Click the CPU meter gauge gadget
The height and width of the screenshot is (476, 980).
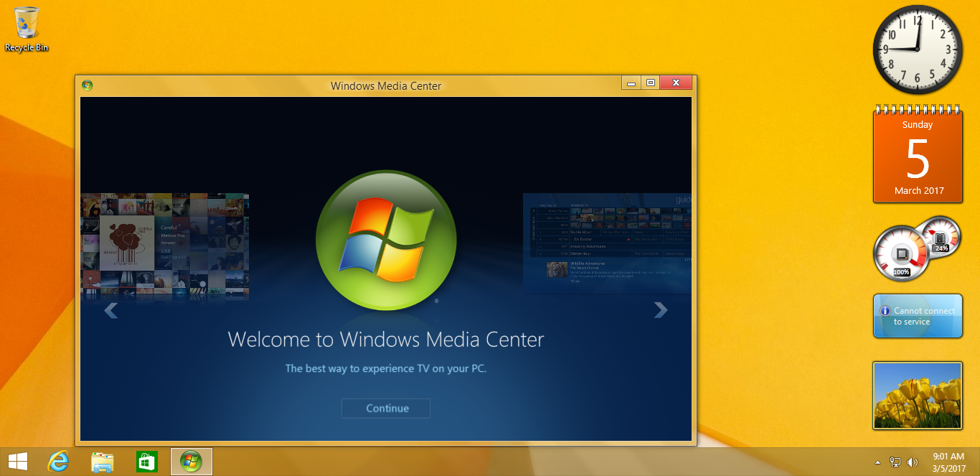coord(900,253)
